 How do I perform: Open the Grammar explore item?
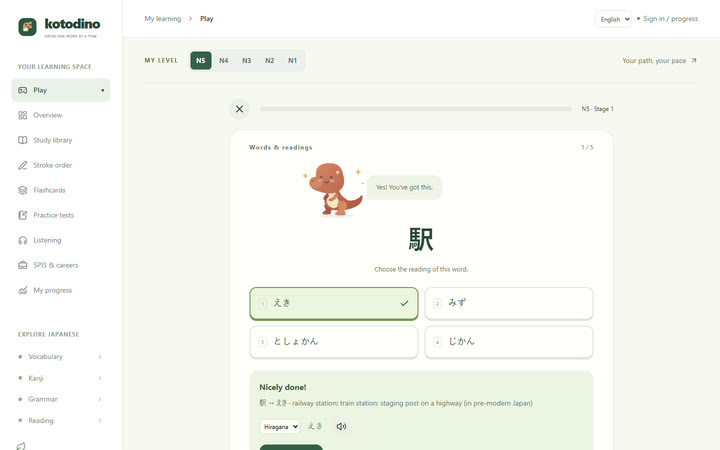pyautogui.click(x=60, y=399)
